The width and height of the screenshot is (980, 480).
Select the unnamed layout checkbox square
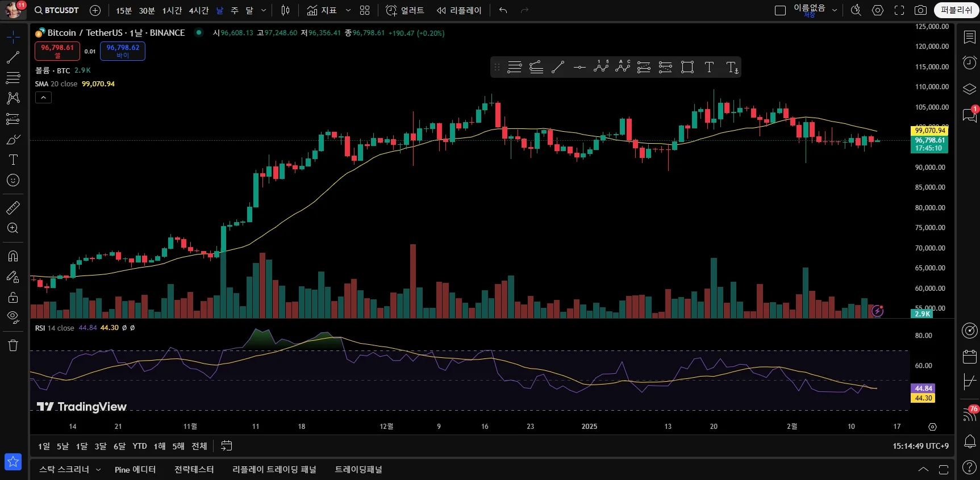click(780, 10)
